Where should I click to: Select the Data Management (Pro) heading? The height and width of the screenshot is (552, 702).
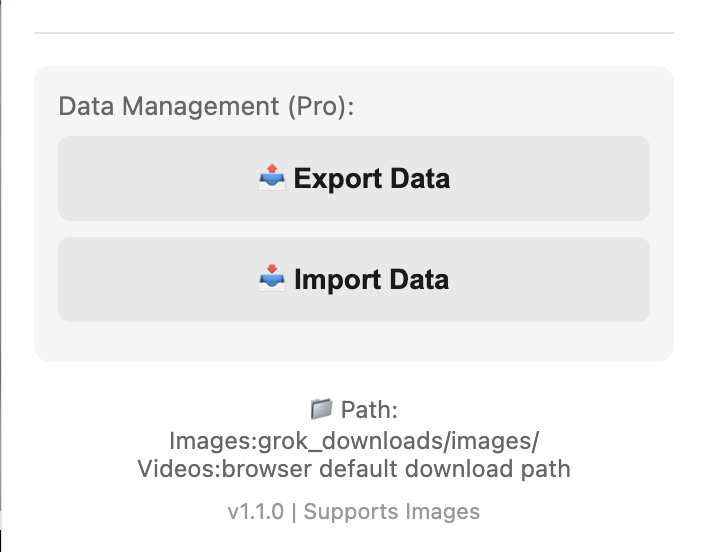click(206, 107)
